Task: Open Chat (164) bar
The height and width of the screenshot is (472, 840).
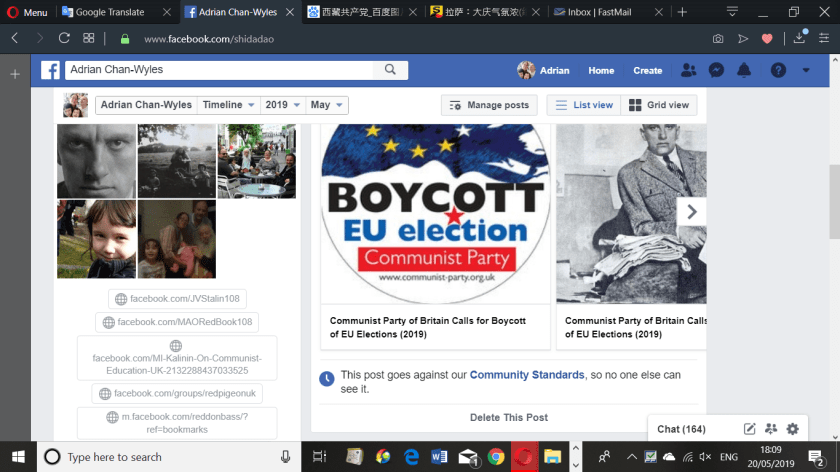Action: [681, 429]
